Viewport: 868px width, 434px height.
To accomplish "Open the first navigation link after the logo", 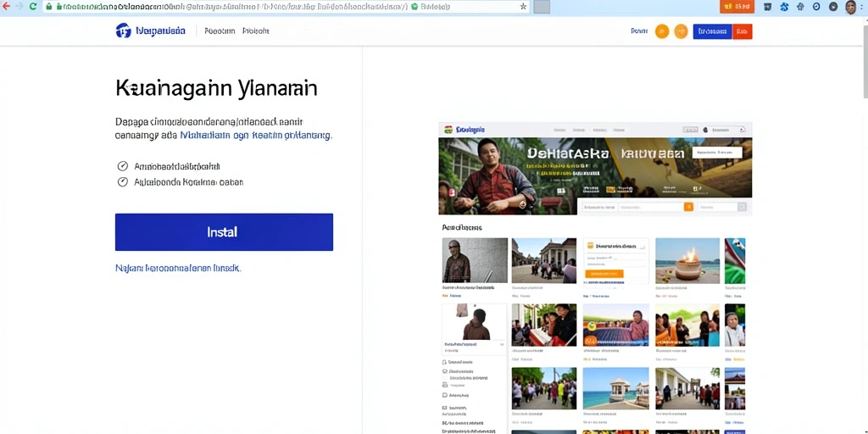I will [x=220, y=31].
